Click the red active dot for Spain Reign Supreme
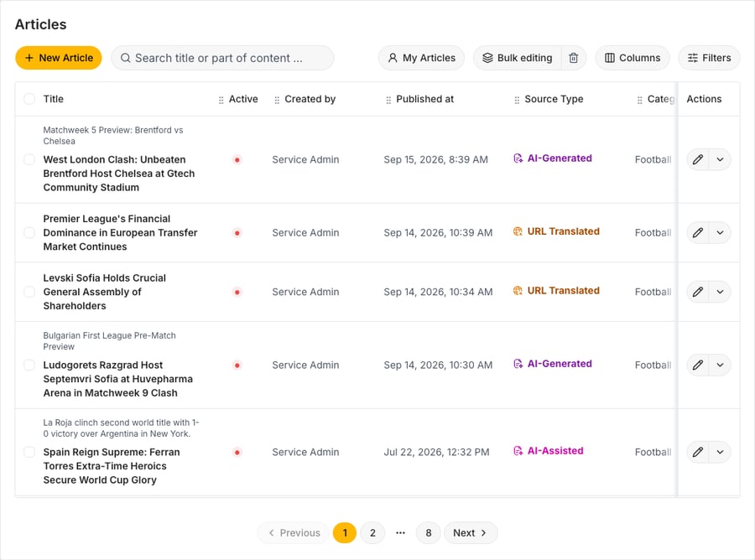 237,452
